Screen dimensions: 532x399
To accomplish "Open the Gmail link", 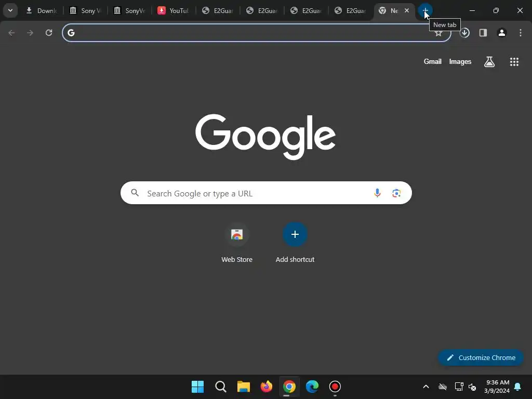I will pos(433,62).
